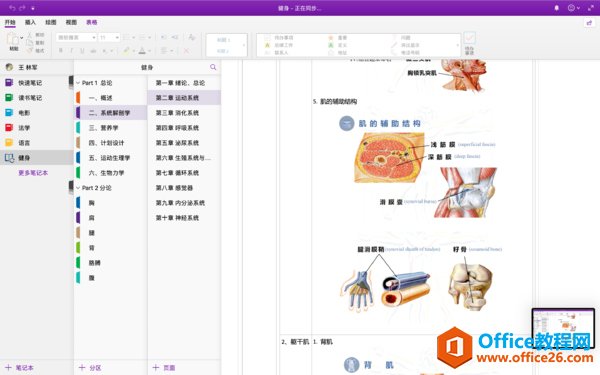Switch to the 视图 tab
This screenshot has height=375, width=600.
click(71, 23)
